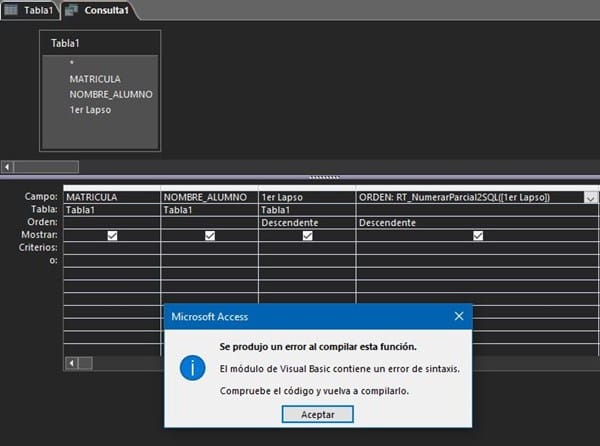The height and width of the screenshot is (446, 600).
Task: Click the pane splitter handle dots
Action: (x=324, y=177)
